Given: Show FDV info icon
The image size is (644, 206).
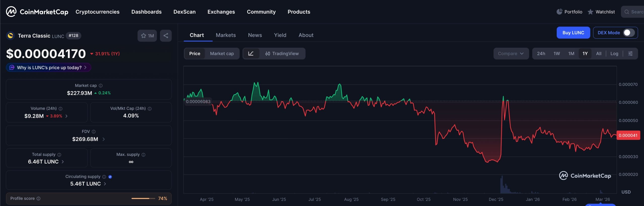Looking at the screenshot, I should coord(94,132).
